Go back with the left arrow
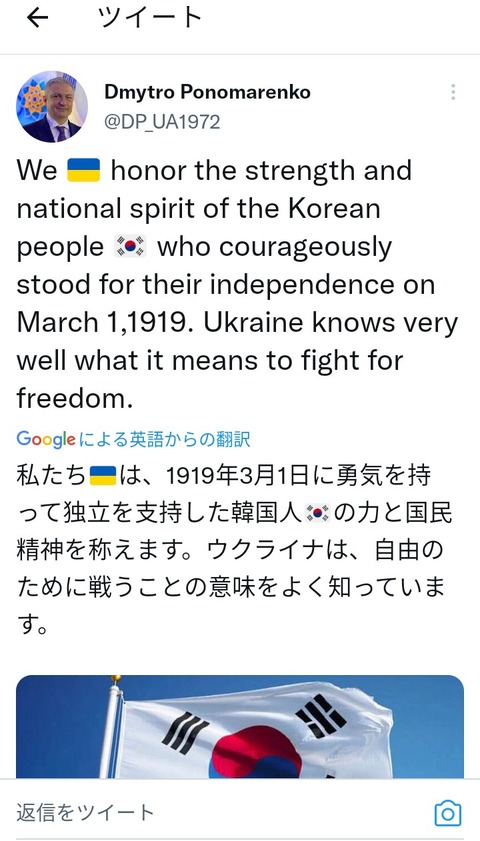 pos(37,18)
